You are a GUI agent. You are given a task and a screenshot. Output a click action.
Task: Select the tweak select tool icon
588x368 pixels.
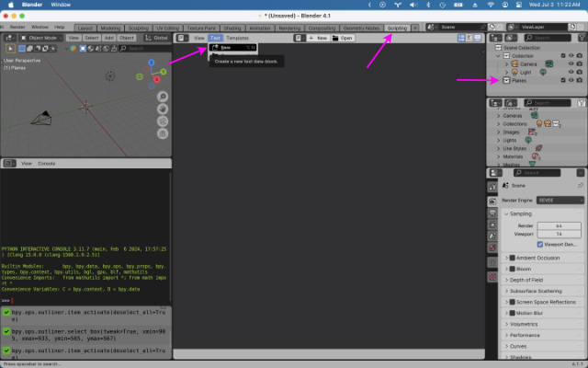click(10, 49)
